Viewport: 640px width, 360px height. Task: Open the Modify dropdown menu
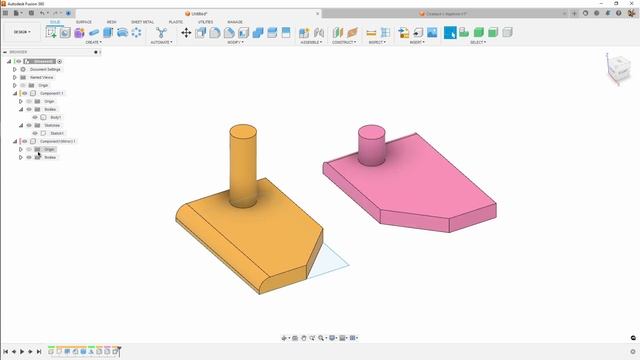coord(236,42)
